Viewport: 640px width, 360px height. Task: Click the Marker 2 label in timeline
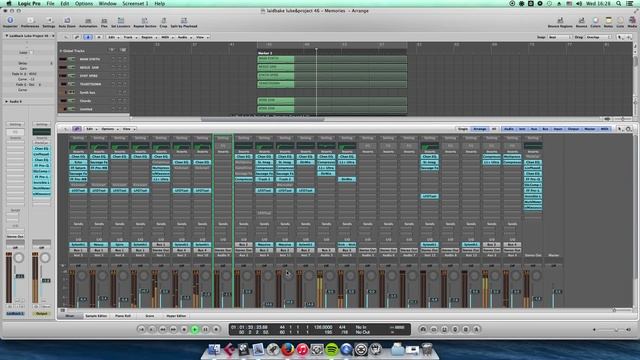point(265,53)
